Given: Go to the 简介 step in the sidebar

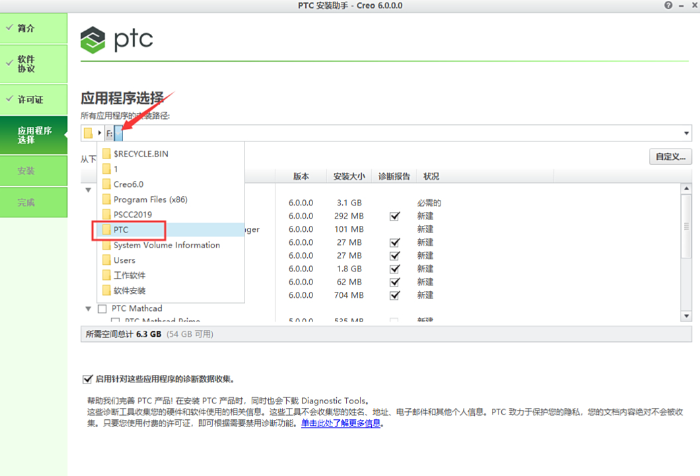Looking at the screenshot, I should pos(34,30).
